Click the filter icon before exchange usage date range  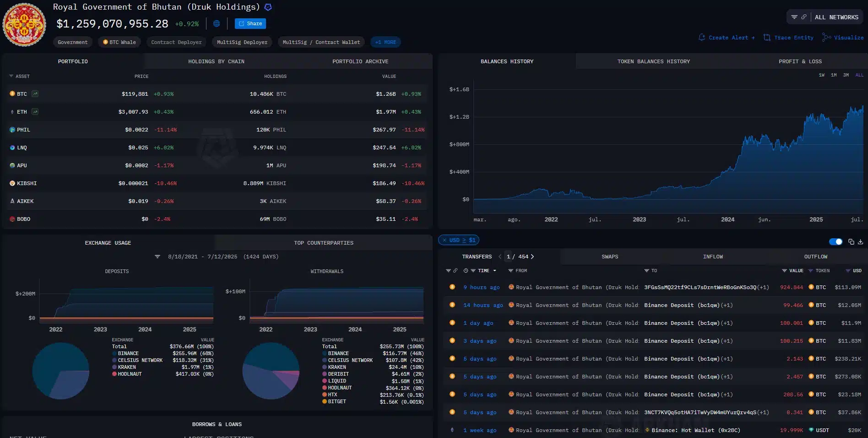pos(157,257)
